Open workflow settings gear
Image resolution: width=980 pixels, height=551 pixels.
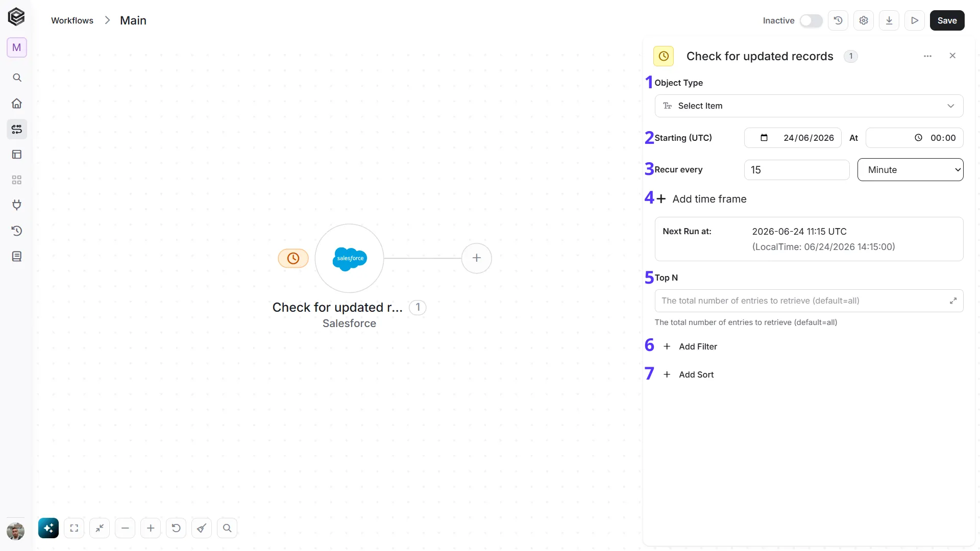coord(864,20)
